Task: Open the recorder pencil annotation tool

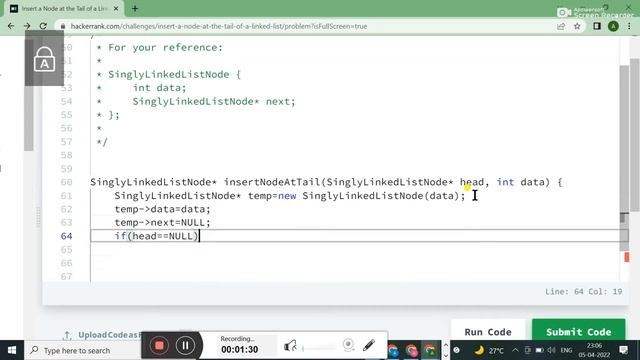Action: pos(369,345)
